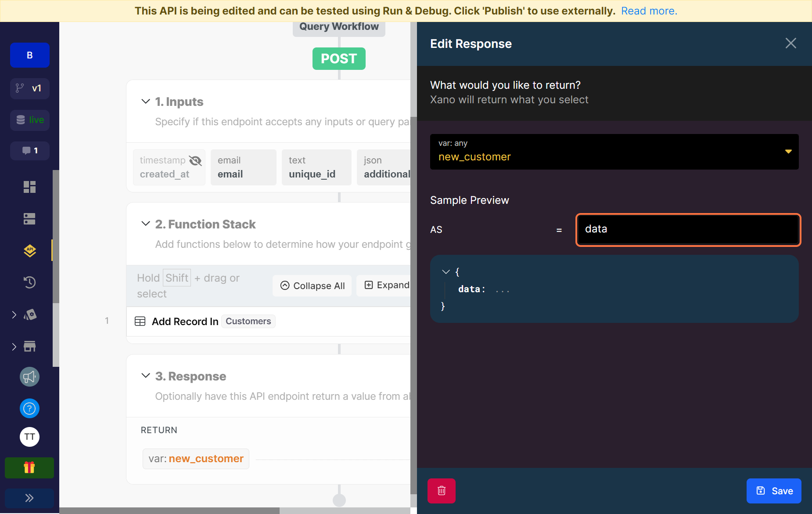Viewport: 812px width, 514px height.
Task: Open the announcements megaphone icon
Action: pyautogui.click(x=29, y=377)
